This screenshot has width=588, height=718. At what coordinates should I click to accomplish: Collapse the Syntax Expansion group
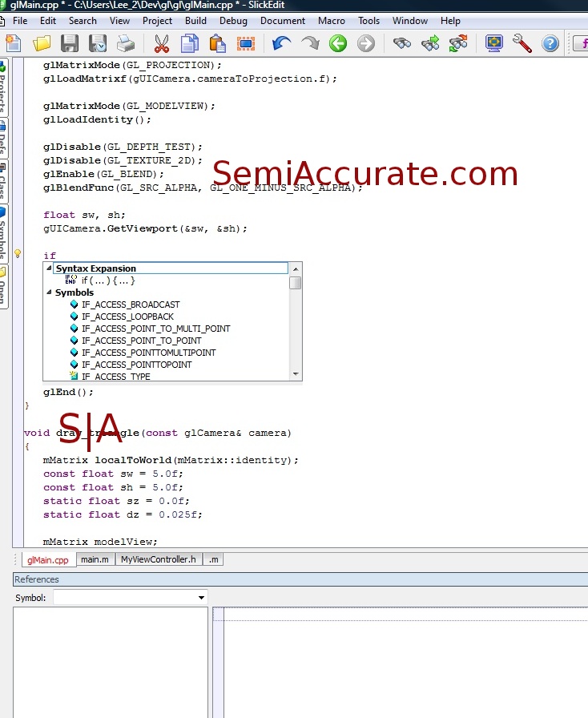[50, 268]
